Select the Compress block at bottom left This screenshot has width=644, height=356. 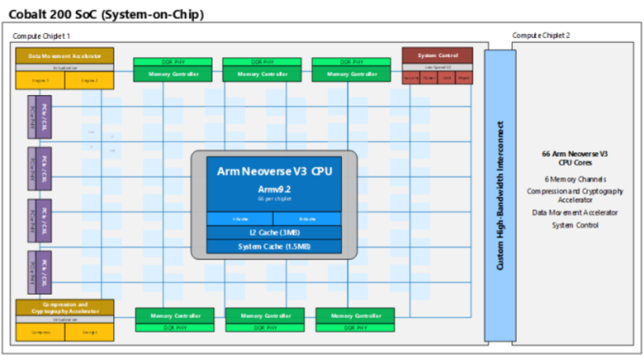40,332
